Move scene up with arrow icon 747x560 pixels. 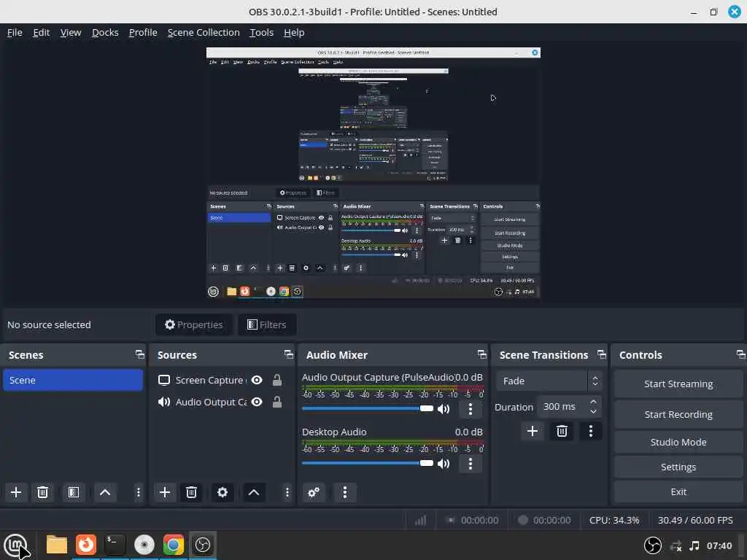[x=105, y=492]
